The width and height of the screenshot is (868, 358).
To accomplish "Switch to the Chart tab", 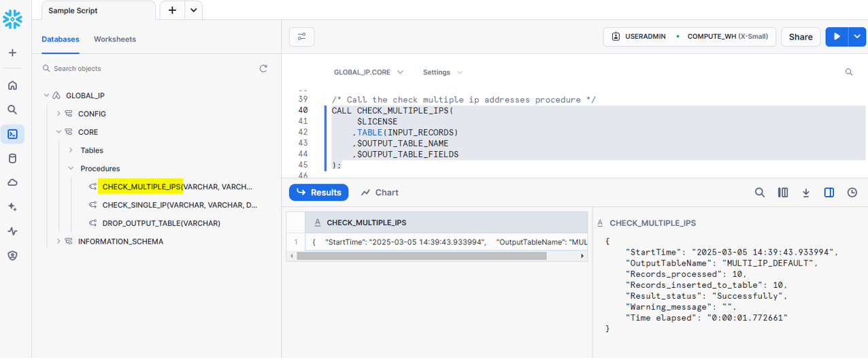I will pos(380,193).
